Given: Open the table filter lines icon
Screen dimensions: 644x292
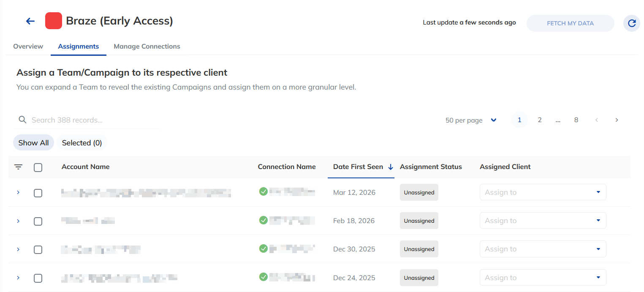Looking at the screenshot, I should tap(18, 167).
